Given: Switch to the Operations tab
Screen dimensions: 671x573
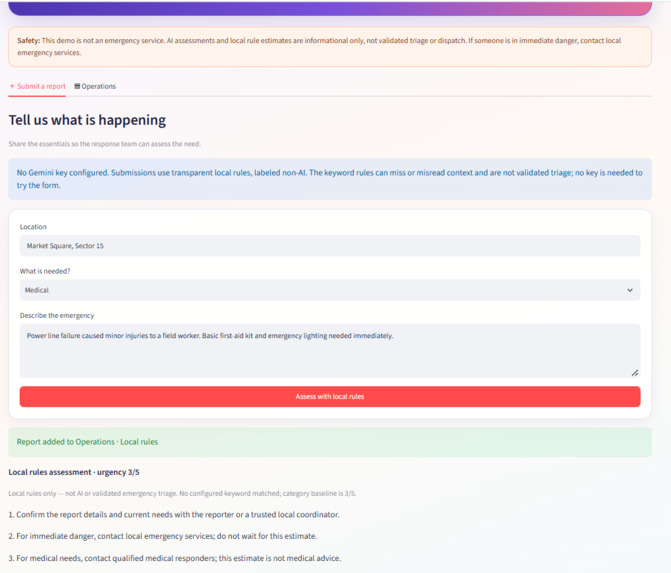Looking at the screenshot, I should coord(95,86).
